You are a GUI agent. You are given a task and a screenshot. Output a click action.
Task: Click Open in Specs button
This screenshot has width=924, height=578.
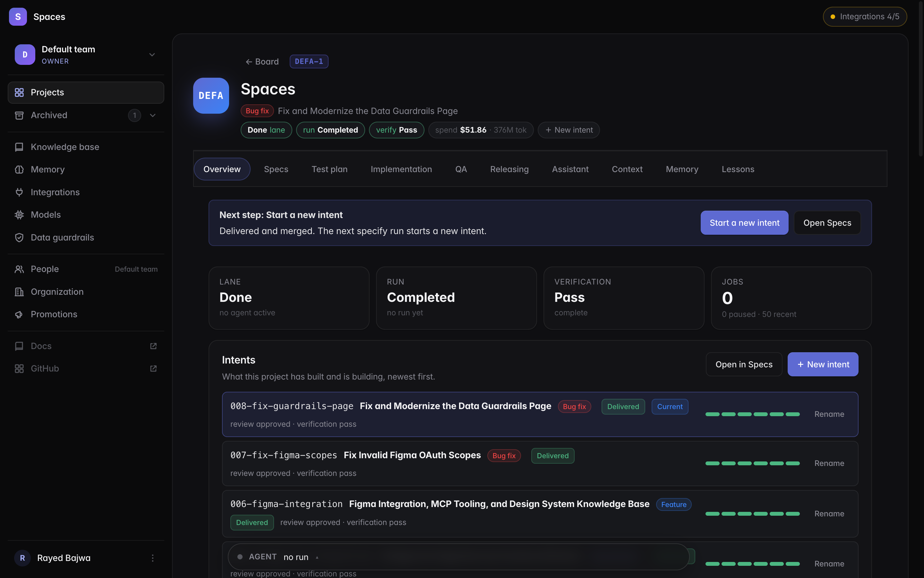(744, 364)
